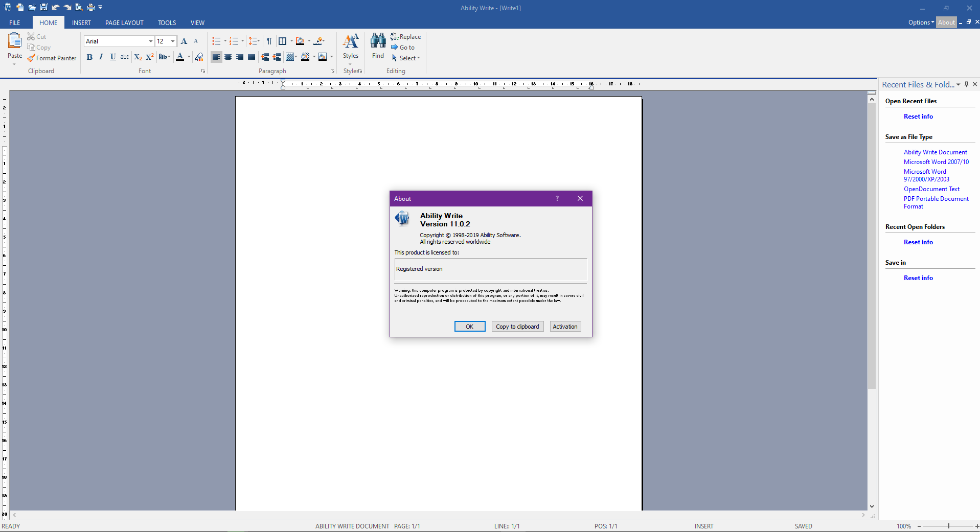
Task: Click the open folder quick-access icon
Action: (x=32, y=7)
